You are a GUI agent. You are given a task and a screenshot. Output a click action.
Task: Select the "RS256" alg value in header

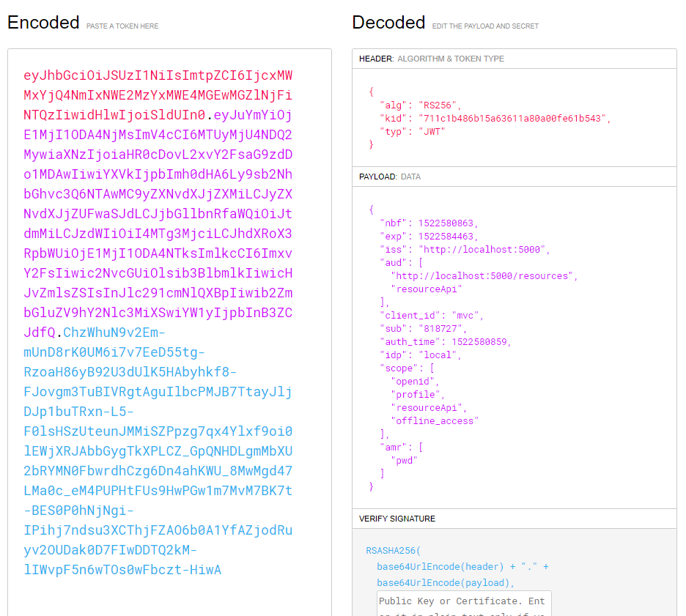coord(438,105)
